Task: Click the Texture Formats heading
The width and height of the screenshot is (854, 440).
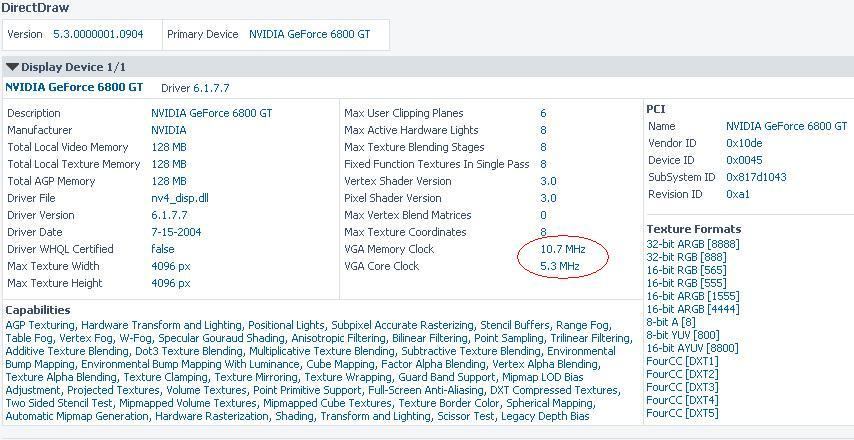Action: [694, 229]
